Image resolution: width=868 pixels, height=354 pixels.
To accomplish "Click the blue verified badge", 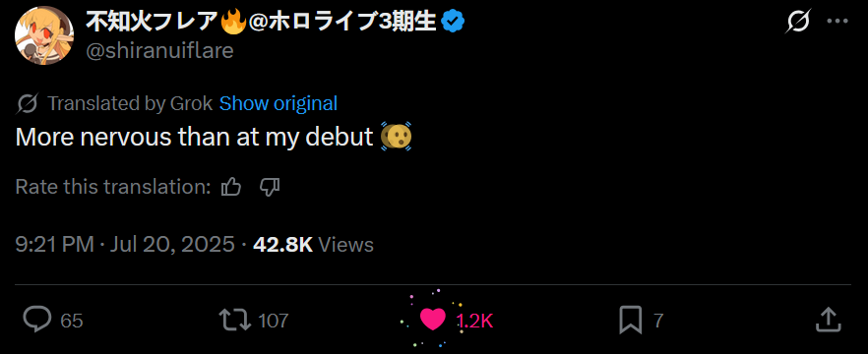I will coord(453,22).
